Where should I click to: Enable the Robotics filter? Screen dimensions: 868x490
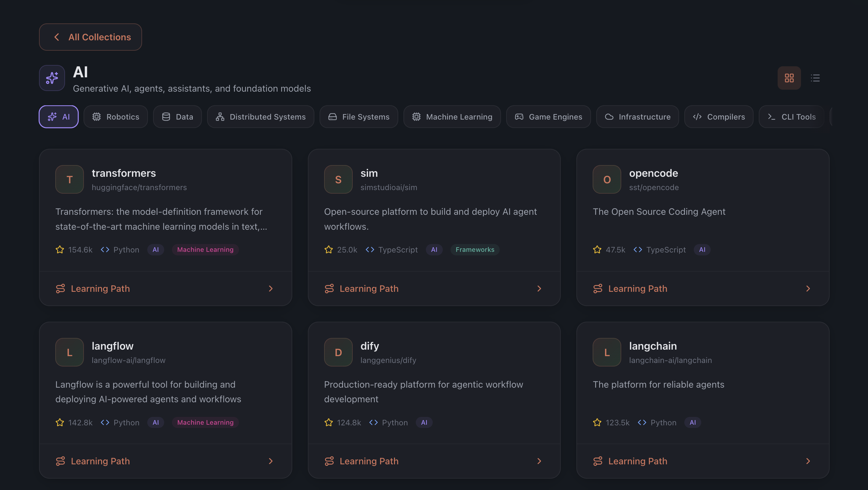point(116,117)
